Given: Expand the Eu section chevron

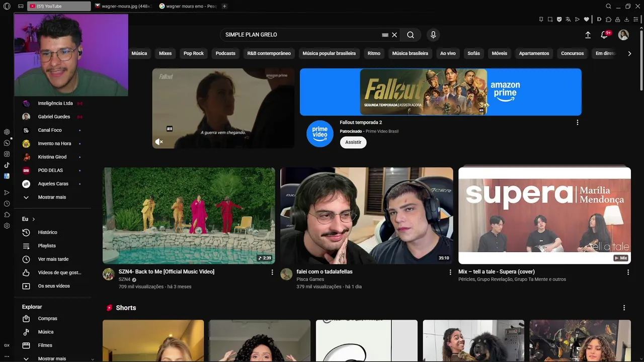Looking at the screenshot, I should tap(34, 219).
